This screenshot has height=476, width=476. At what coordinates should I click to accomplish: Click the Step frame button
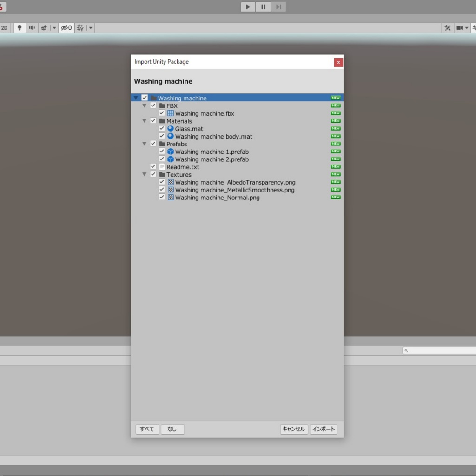278,7
